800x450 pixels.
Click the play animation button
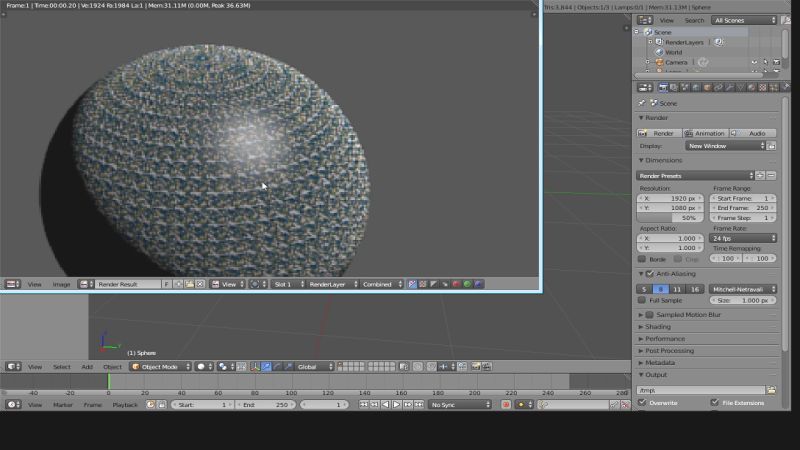[x=396, y=405]
